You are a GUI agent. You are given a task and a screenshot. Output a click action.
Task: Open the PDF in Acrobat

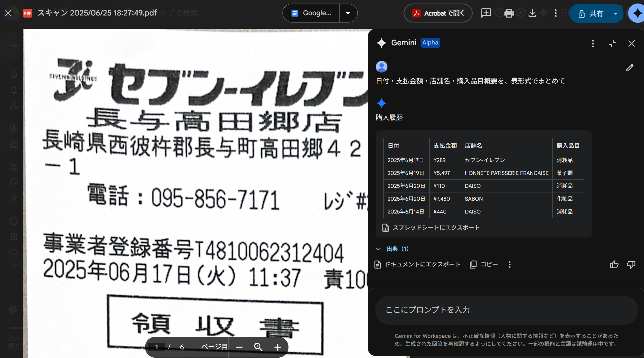click(x=438, y=13)
